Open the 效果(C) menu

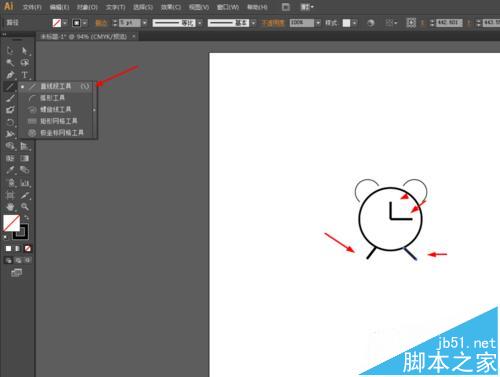tap(171, 7)
